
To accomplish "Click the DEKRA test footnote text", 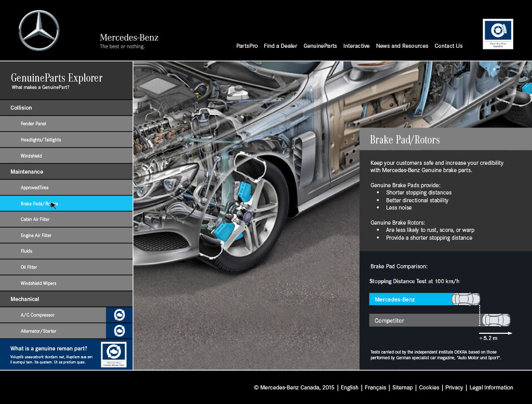I will click(x=435, y=355).
